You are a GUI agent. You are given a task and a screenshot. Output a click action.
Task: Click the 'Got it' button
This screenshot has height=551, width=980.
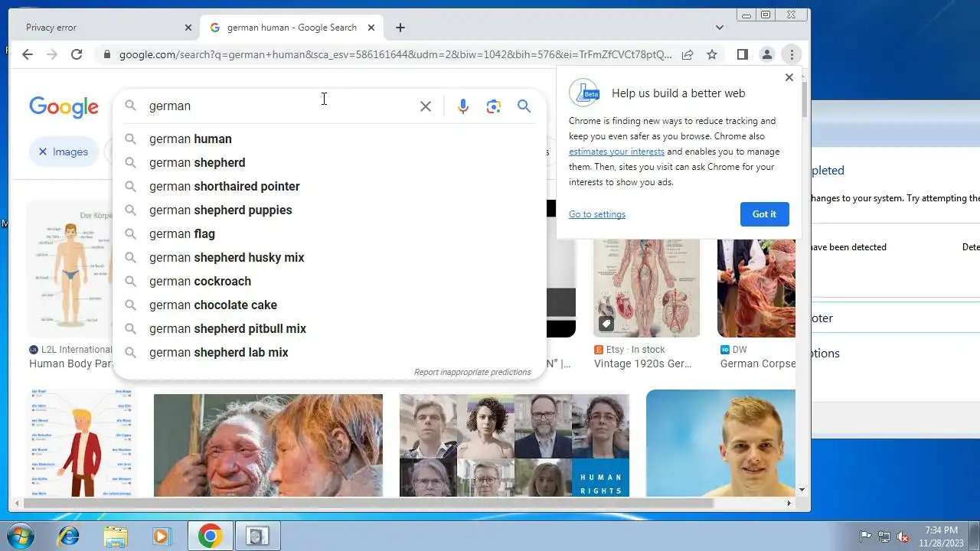coord(764,214)
